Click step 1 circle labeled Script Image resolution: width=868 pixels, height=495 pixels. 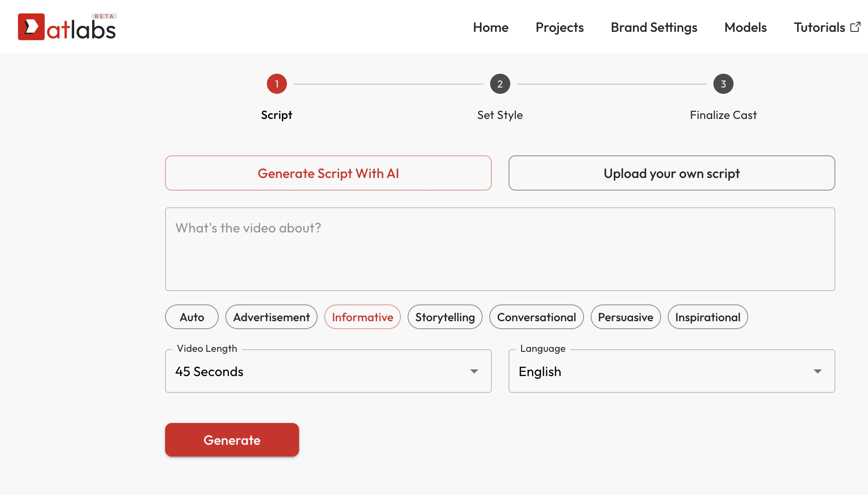(x=276, y=84)
